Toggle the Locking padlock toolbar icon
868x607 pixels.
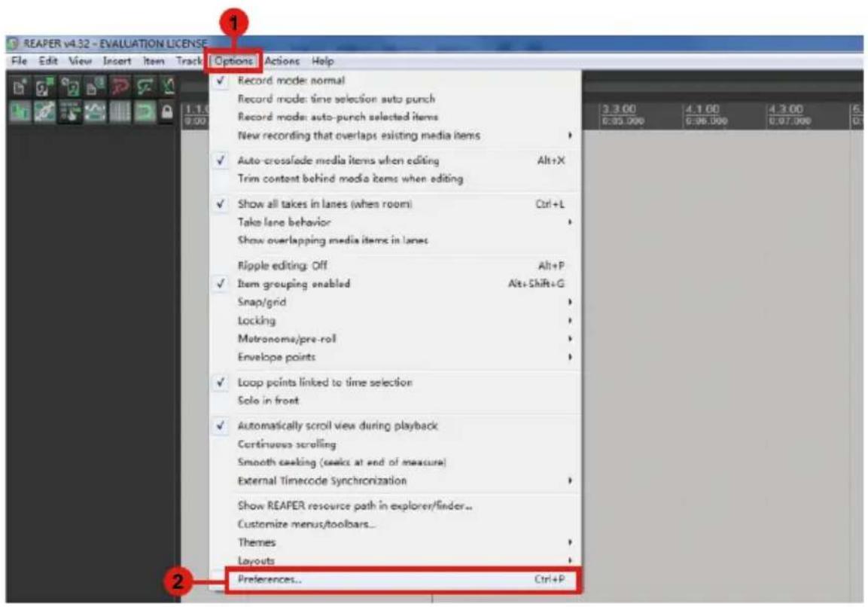[167, 112]
